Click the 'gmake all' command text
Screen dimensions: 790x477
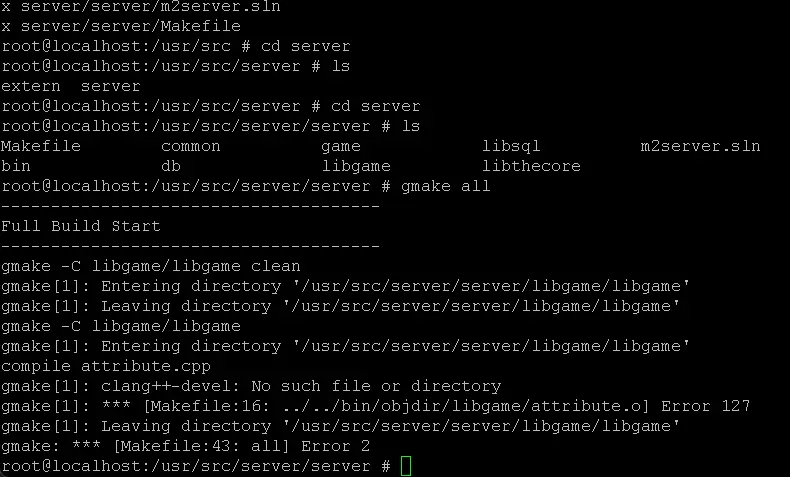point(445,187)
